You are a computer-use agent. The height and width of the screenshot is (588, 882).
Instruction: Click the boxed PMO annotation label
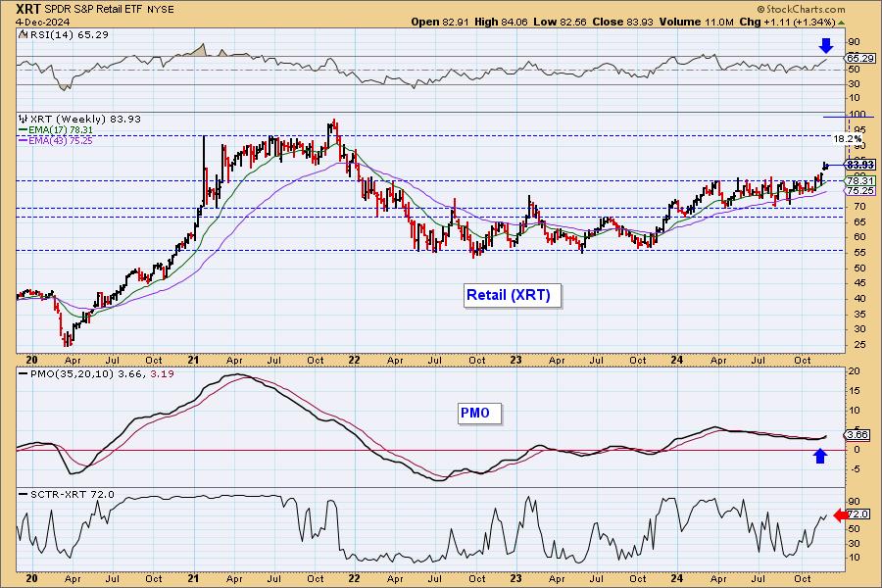click(479, 414)
